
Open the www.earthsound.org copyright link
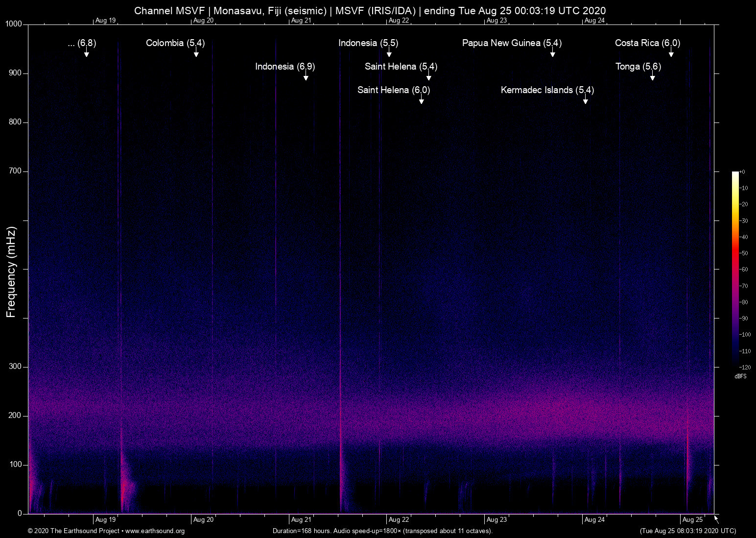tap(155, 531)
